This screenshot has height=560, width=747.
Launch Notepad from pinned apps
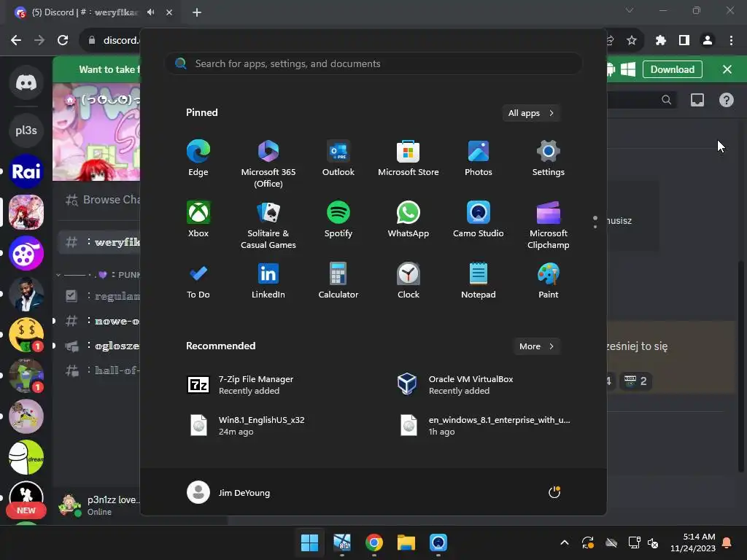coord(479,281)
